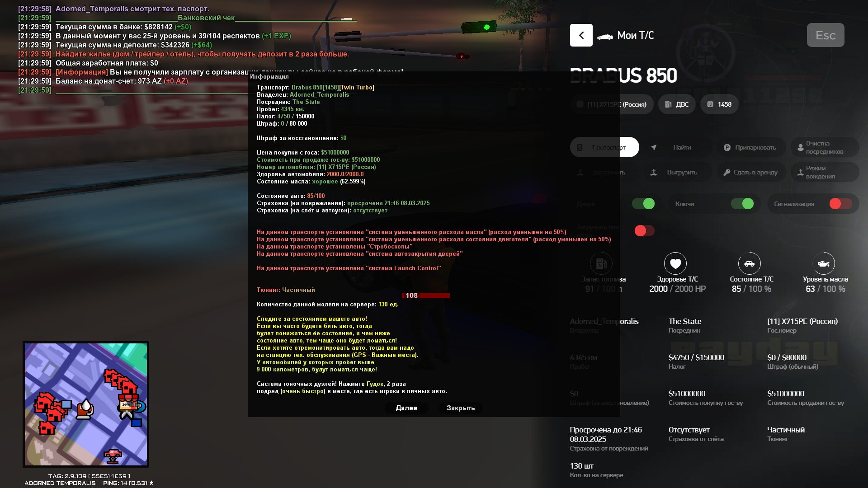The width and height of the screenshot is (868, 488).
Task: Click the $4750 / $150000 Налог value
Action: 696,357
